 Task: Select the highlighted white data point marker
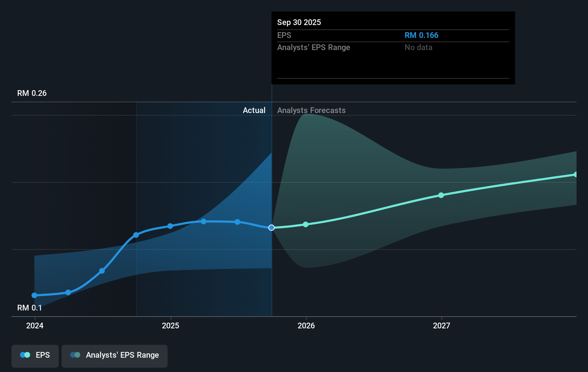click(271, 227)
